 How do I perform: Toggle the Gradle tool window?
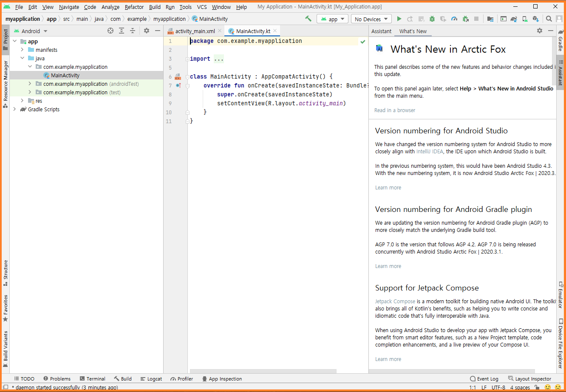click(560, 40)
